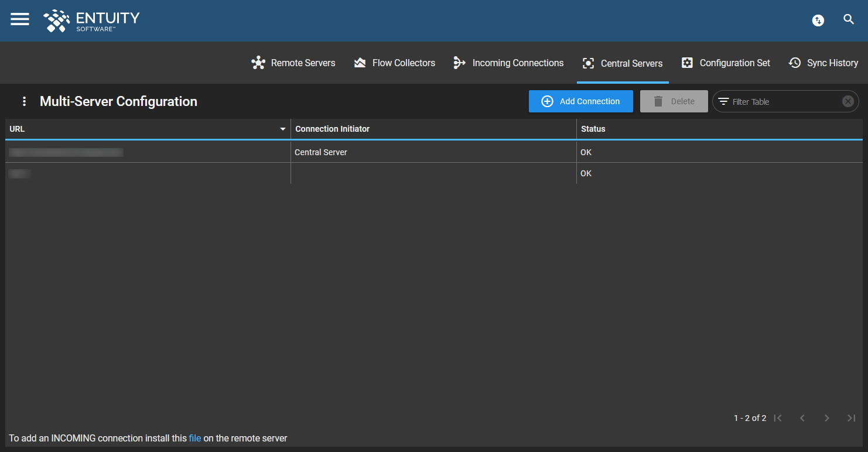
Task: Switch to the Flow Collectors tab
Action: (394, 63)
